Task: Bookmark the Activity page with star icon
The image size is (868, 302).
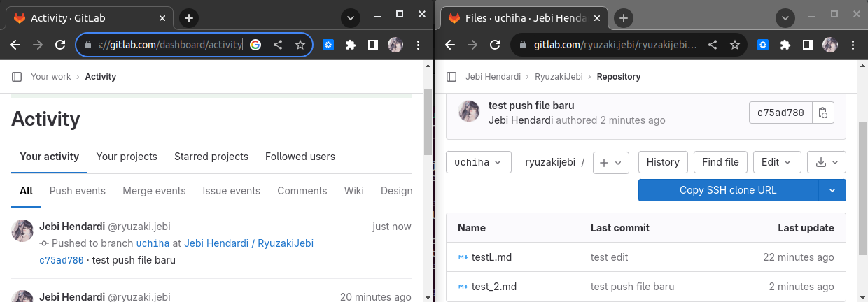Action: pos(300,45)
